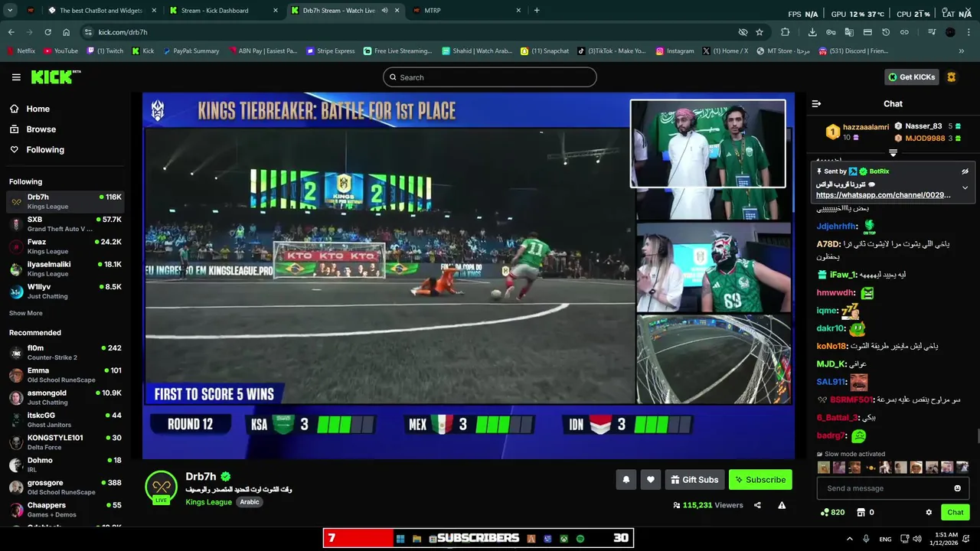
Task: Open channel points showing 820
Action: pyautogui.click(x=832, y=513)
